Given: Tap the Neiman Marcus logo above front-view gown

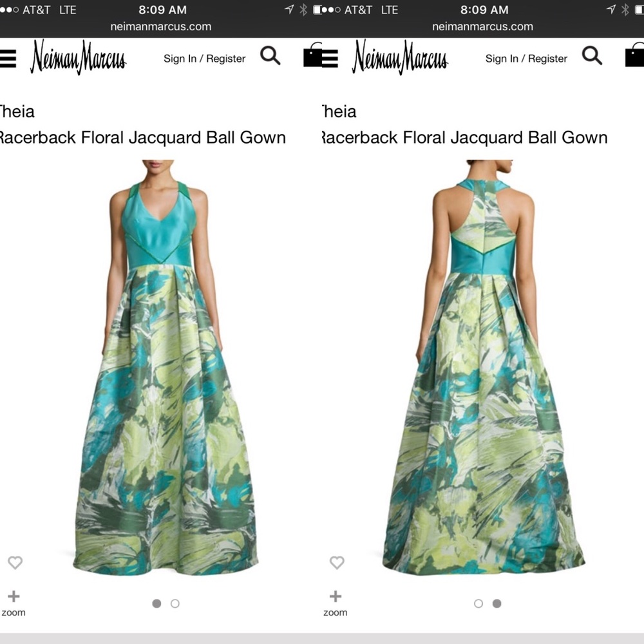Looking at the screenshot, I should [x=78, y=58].
